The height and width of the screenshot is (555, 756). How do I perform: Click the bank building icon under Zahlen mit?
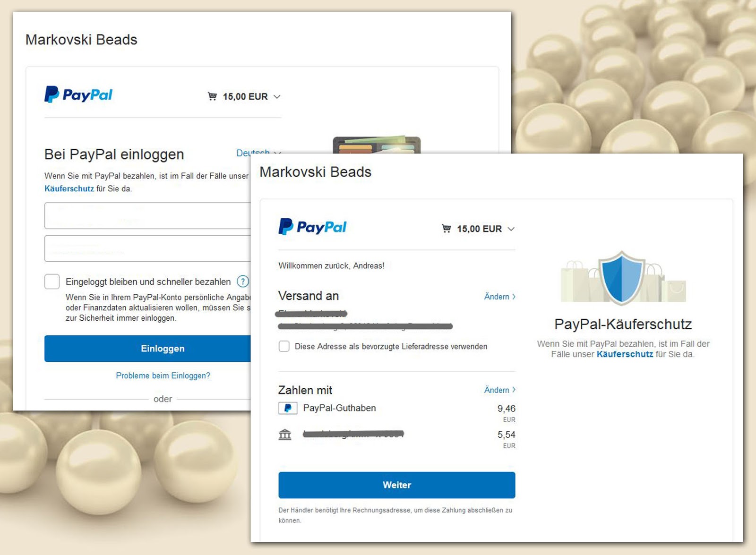285,435
